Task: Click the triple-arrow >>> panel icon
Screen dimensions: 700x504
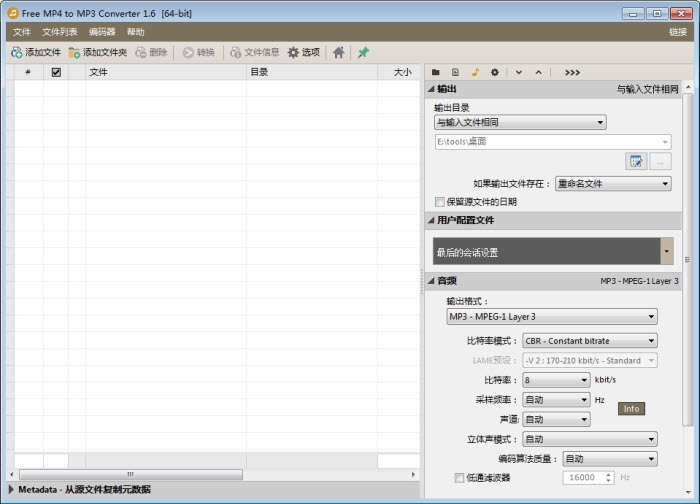Action: [572, 72]
